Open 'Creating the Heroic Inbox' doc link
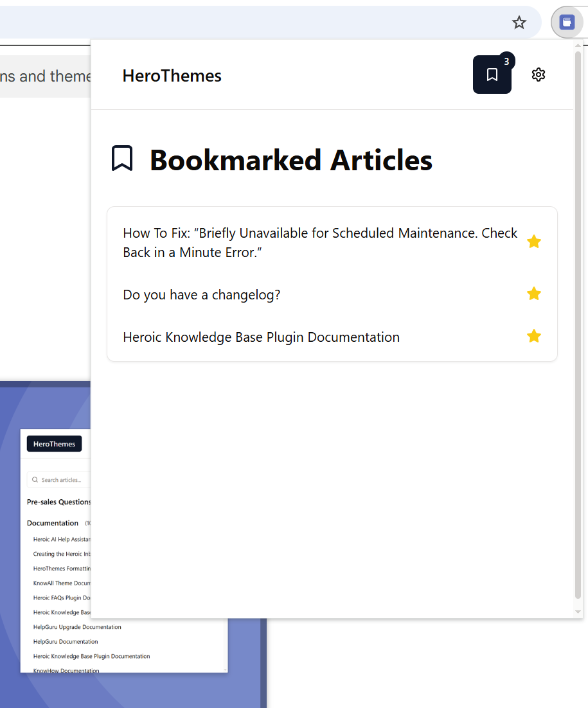The height and width of the screenshot is (708, 588). (62, 554)
